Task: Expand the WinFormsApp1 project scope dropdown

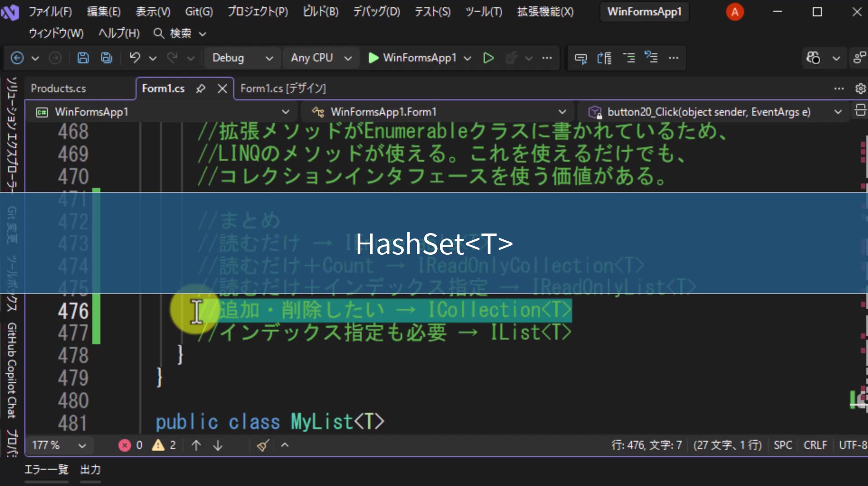Action: point(163,112)
